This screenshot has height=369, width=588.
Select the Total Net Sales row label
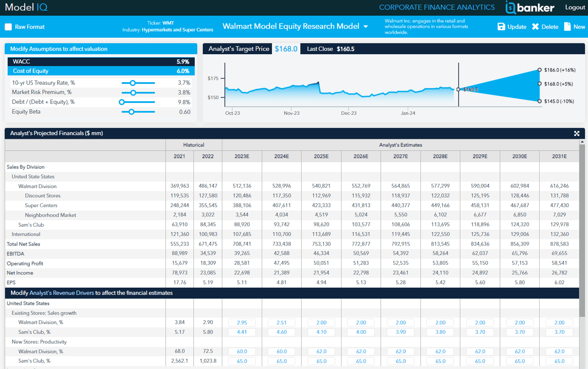23,244
